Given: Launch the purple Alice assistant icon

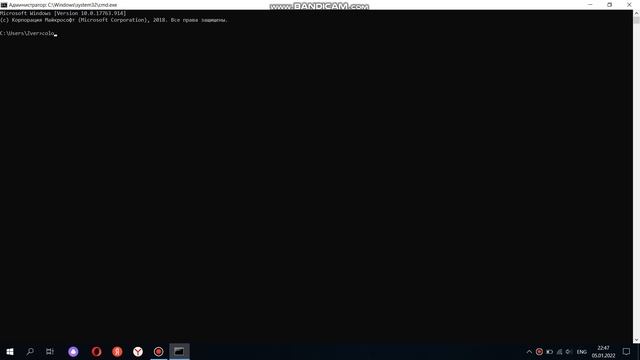Looking at the screenshot, I should (x=73, y=351).
